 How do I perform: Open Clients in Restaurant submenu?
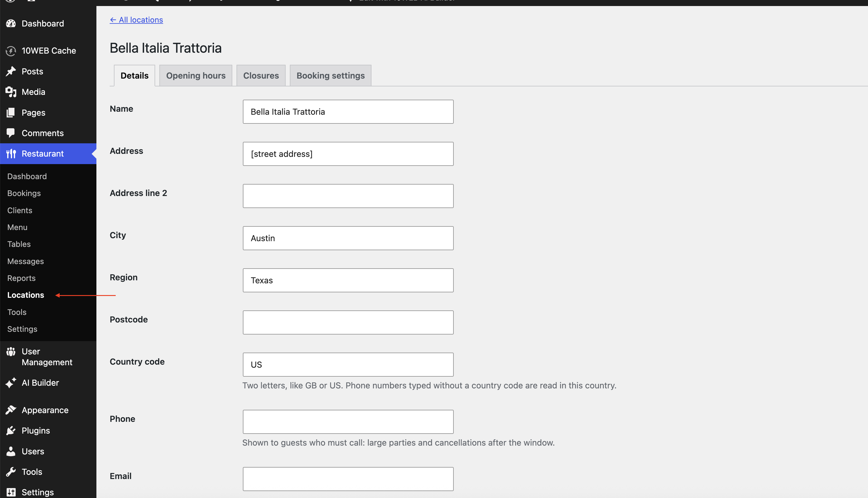[x=20, y=210]
